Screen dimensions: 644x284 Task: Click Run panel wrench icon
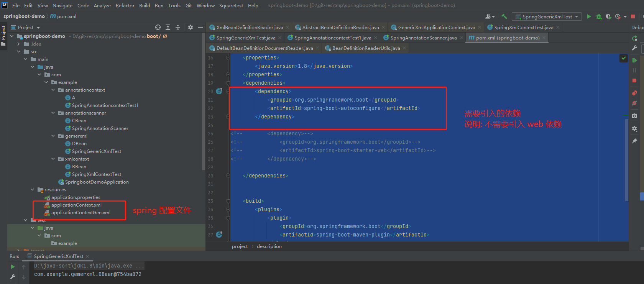pos(13,277)
